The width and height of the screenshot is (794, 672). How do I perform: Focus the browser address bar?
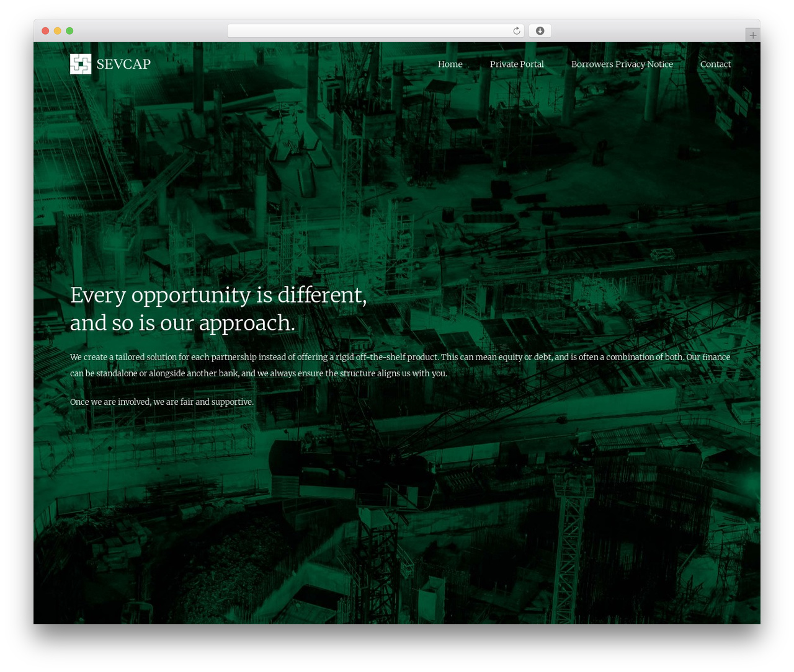pos(375,31)
